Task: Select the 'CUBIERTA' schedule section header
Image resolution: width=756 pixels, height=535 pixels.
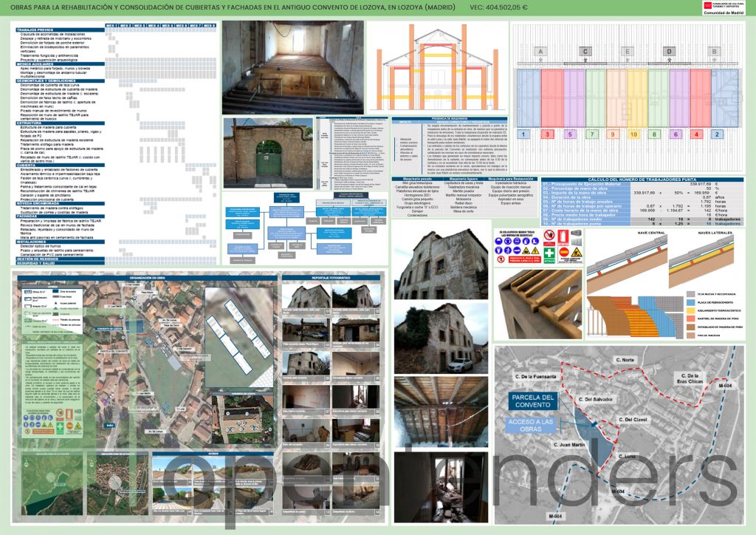Action: click(60, 166)
